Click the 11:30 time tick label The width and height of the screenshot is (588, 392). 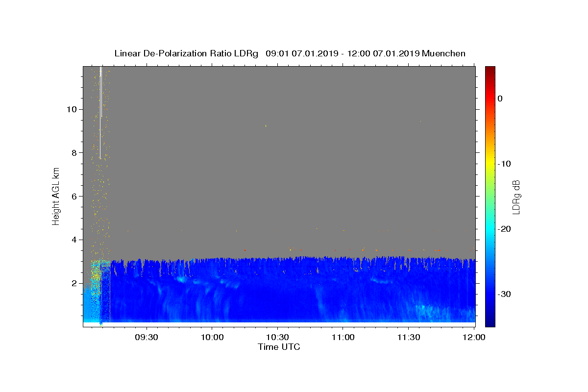(x=408, y=338)
